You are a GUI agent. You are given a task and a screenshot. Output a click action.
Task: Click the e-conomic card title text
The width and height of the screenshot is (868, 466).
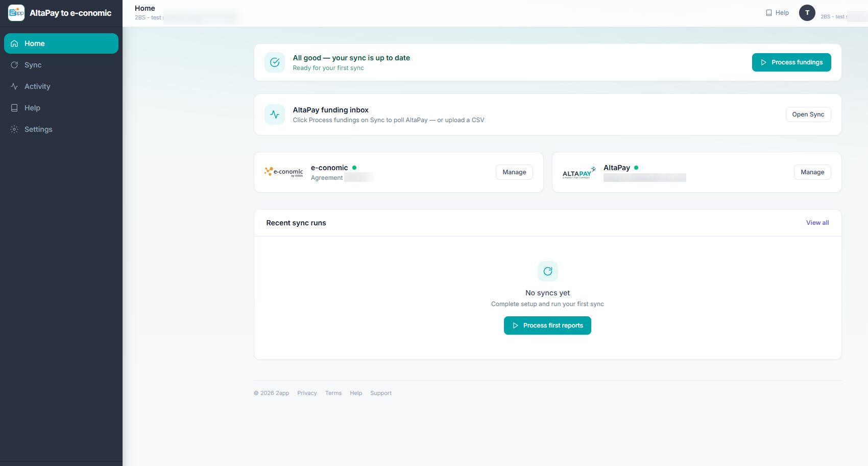point(329,168)
